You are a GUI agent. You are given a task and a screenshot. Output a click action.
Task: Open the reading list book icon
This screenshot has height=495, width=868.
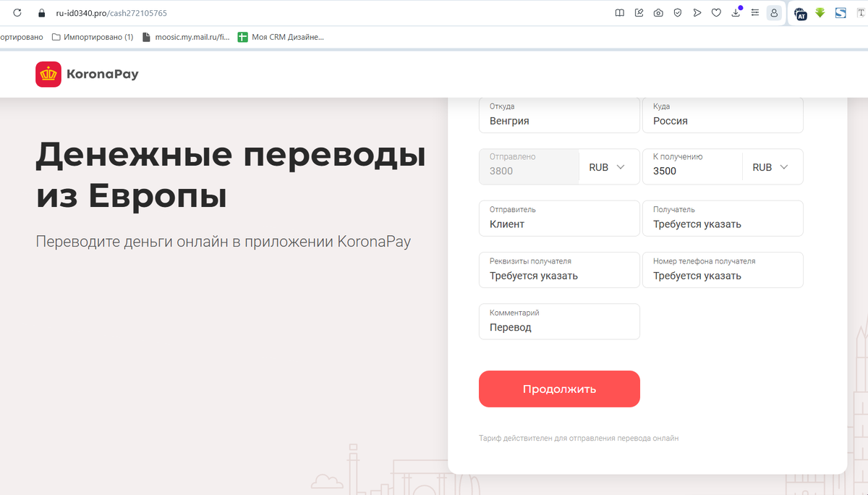[x=618, y=12]
